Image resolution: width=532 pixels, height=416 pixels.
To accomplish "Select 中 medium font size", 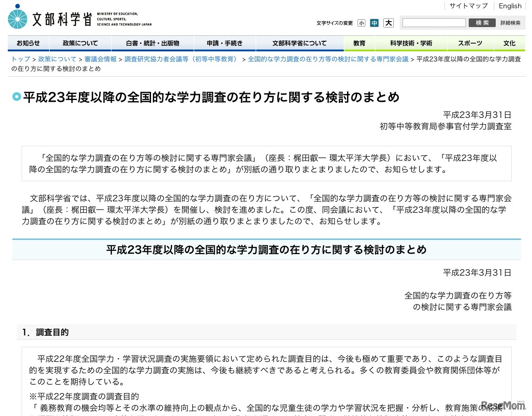I will (x=375, y=22).
